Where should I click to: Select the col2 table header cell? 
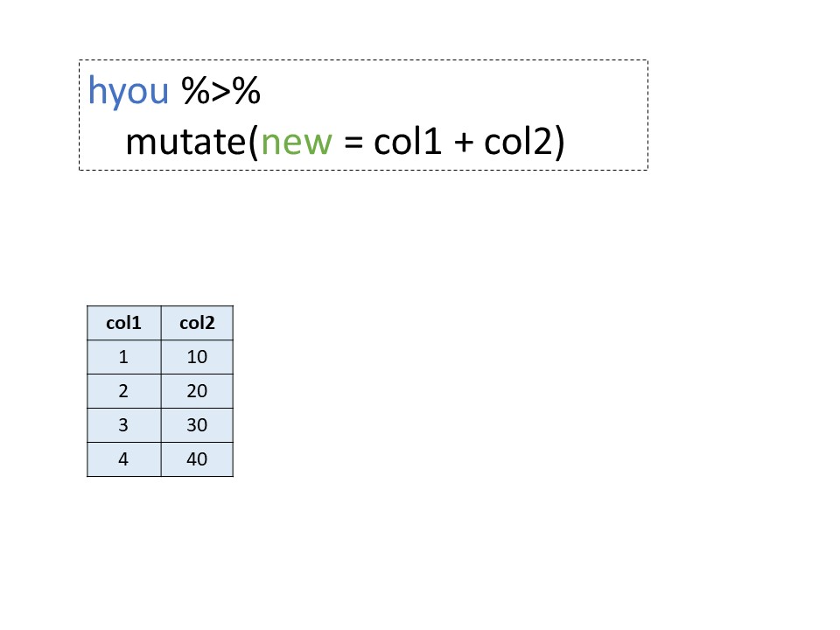click(x=197, y=323)
